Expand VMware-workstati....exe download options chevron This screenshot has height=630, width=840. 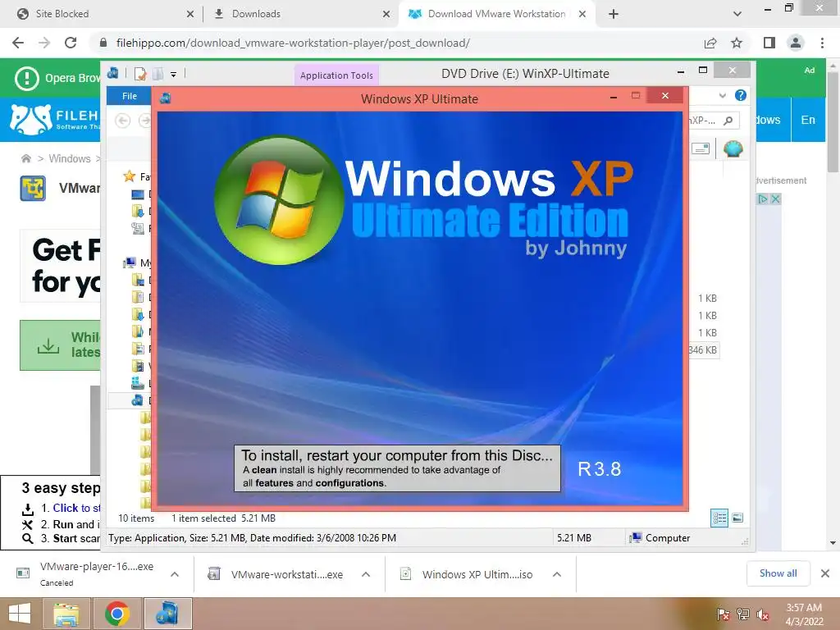(366, 574)
